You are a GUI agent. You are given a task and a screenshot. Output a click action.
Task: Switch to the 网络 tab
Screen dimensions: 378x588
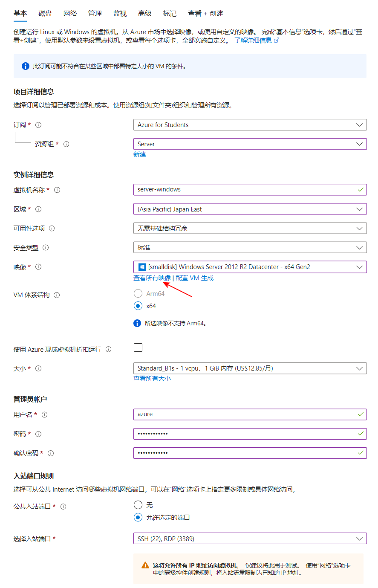[70, 13]
